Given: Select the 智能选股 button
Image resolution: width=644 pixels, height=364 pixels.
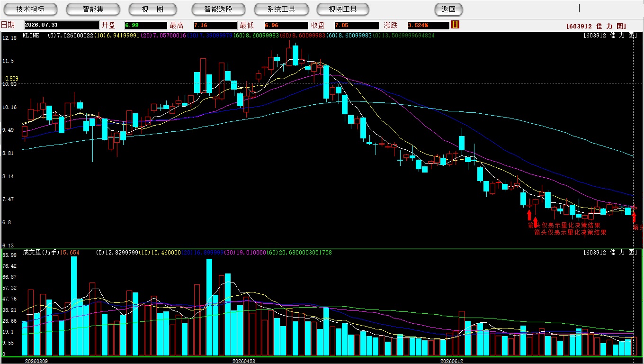Looking at the screenshot, I should point(218,9).
